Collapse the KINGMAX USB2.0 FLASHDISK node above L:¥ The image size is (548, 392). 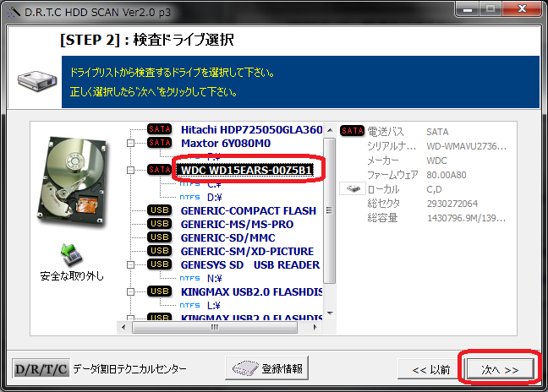[130, 291]
